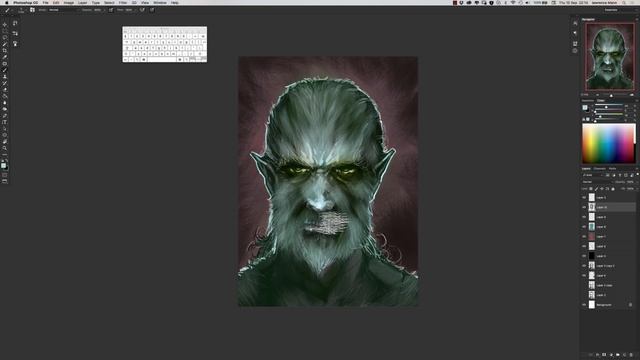Select the Eyedropper tool

tap(5, 57)
